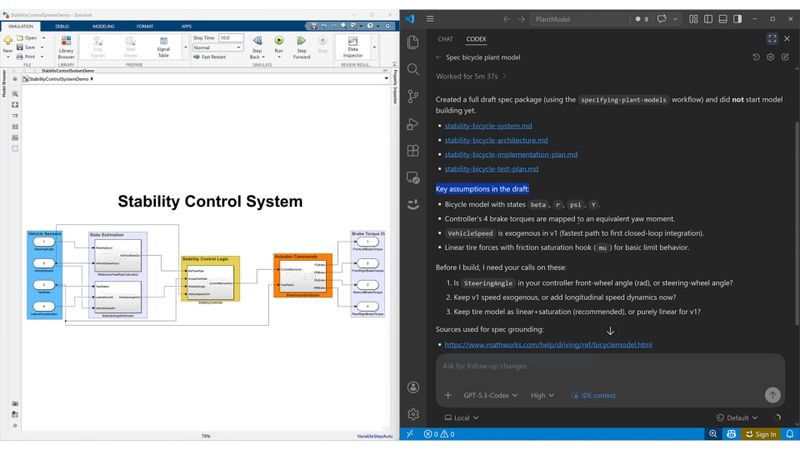Open GPT-5.3-Codex model dropdown

[x=490, y=395]
